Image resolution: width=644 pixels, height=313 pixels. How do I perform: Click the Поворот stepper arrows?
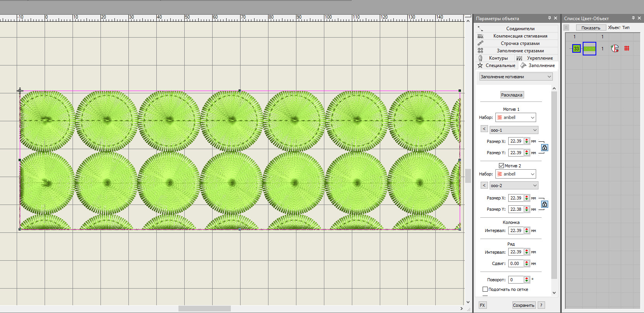(x=527, y=280)
